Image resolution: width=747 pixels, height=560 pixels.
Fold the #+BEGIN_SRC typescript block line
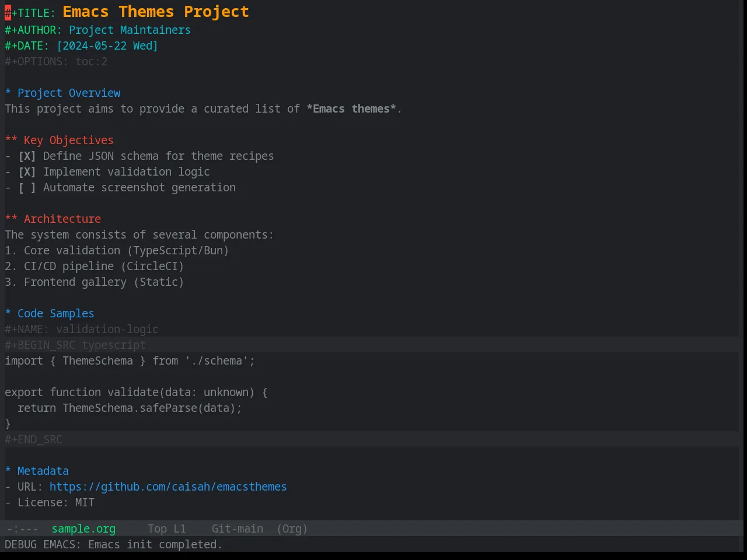[75, 345]
